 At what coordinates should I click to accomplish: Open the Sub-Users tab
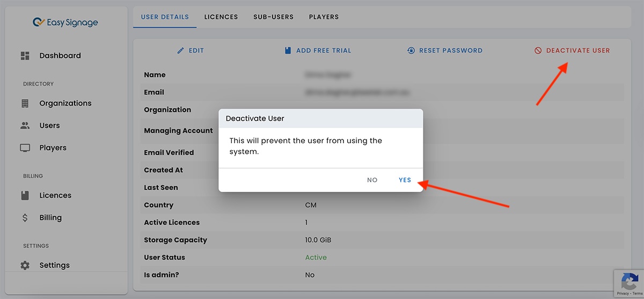pyautogui.click(x=273, y=17)
